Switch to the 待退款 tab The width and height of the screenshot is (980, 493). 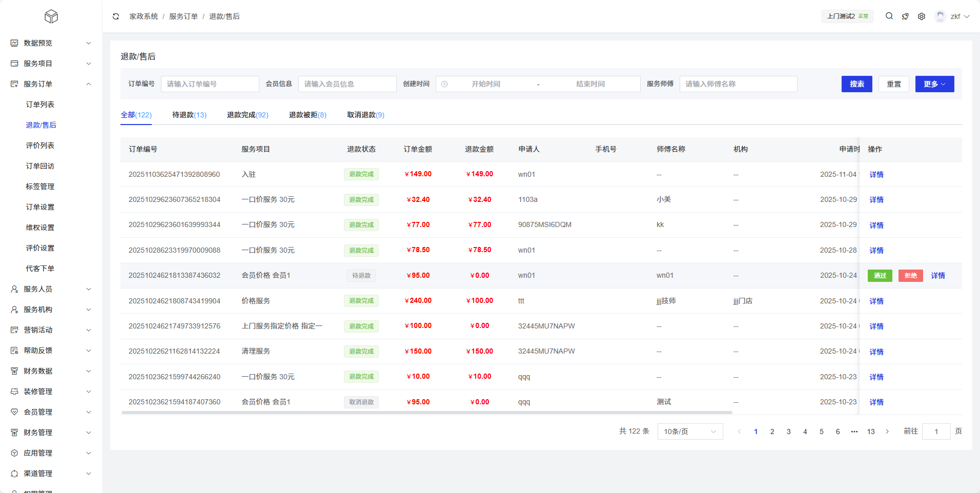click(189, 115)
